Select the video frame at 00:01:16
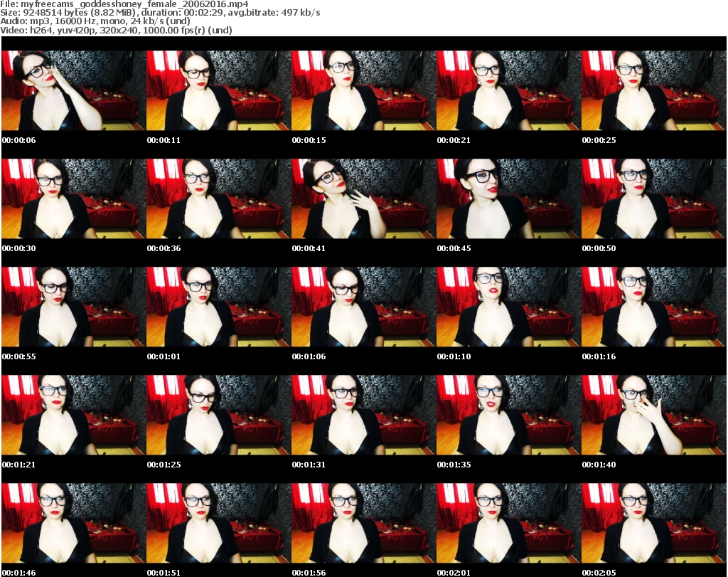The height and width of the screenshot is (577, 728). 653,307
